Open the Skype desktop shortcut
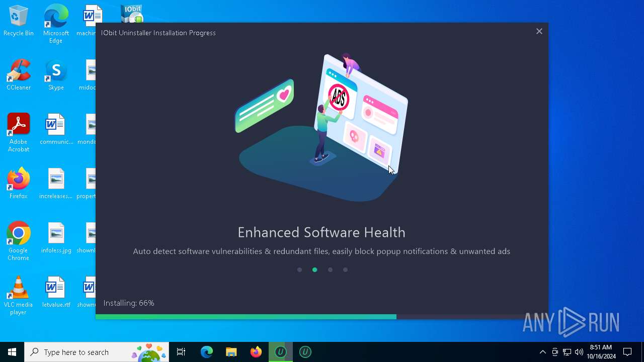This screenshot has height=362, width=644. (x=56, y=75)
